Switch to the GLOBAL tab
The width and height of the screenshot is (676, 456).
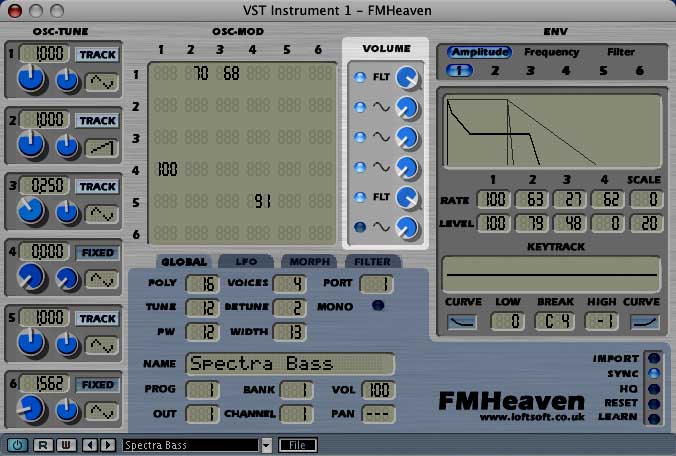coord(184,262)
